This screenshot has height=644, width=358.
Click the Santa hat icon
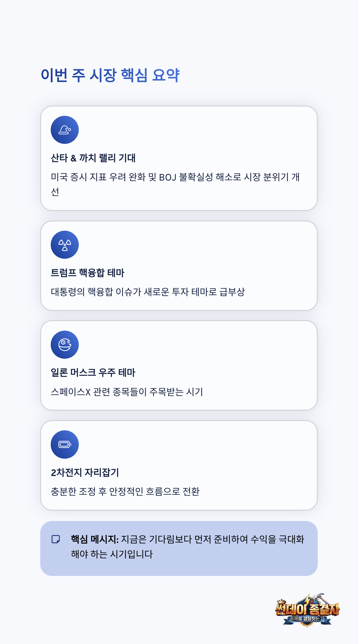click(x=64, y=130)
